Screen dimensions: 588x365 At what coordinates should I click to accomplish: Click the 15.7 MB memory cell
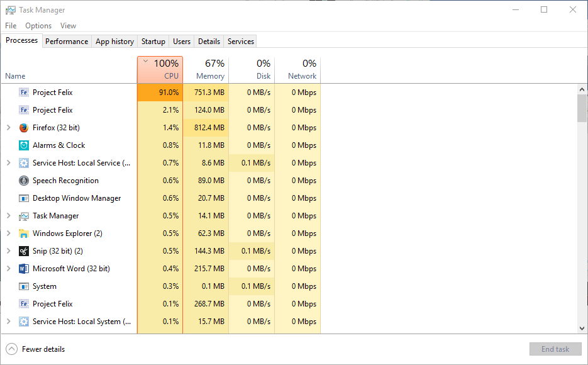click(206, 322)
